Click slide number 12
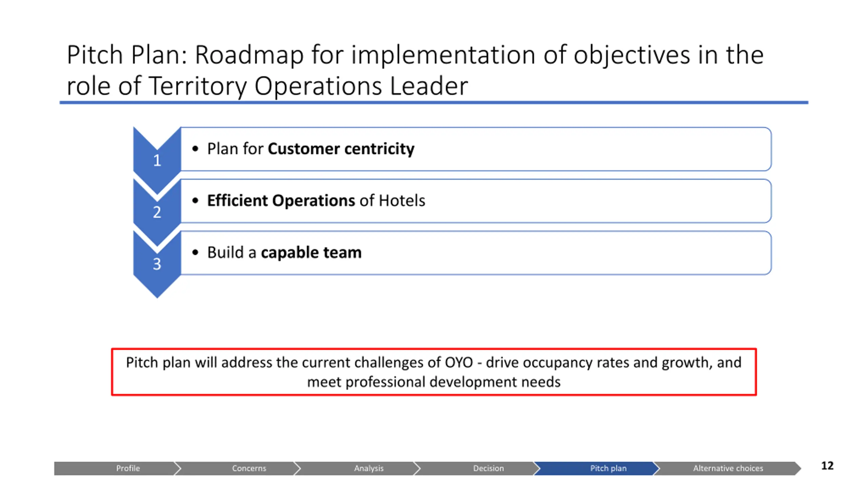Viewport: 868px width, 488px height. [827, 466]
